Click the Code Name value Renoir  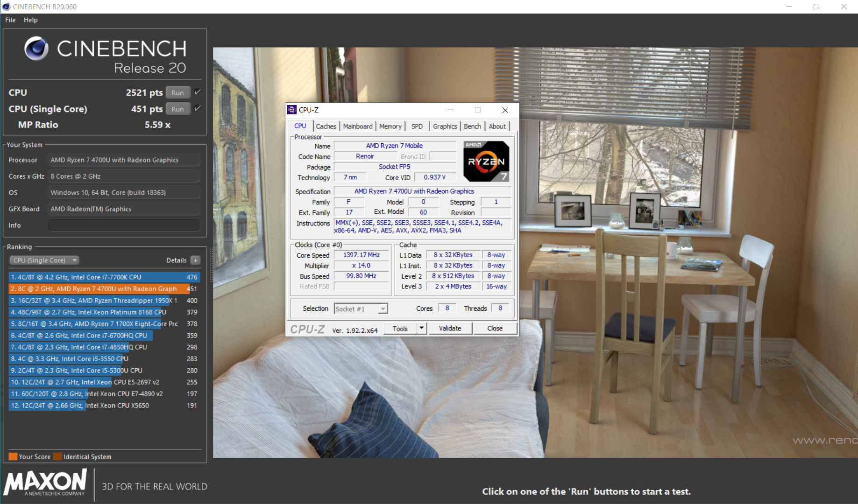[x=365, y=156]
